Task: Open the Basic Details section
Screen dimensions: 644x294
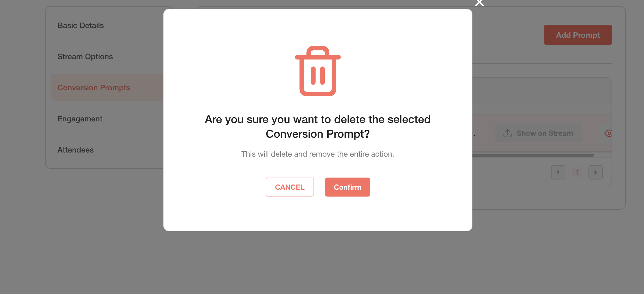Action: pyautogui.click(x=81, y=26)
